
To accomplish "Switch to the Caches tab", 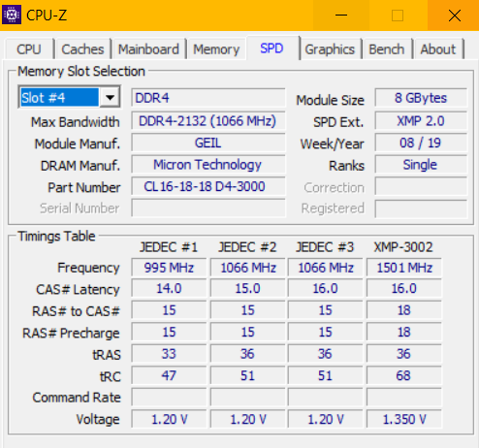I will [x=82, y=49].
